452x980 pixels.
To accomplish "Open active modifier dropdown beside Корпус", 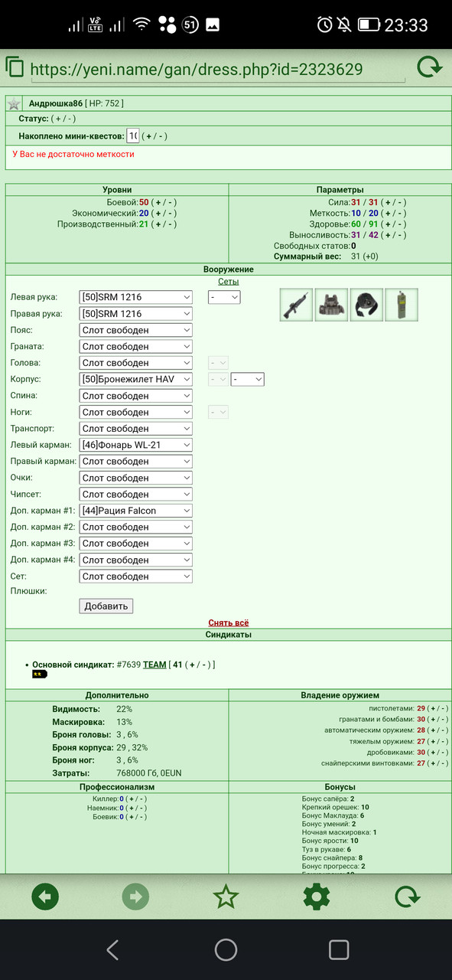I will click(248, 379).
